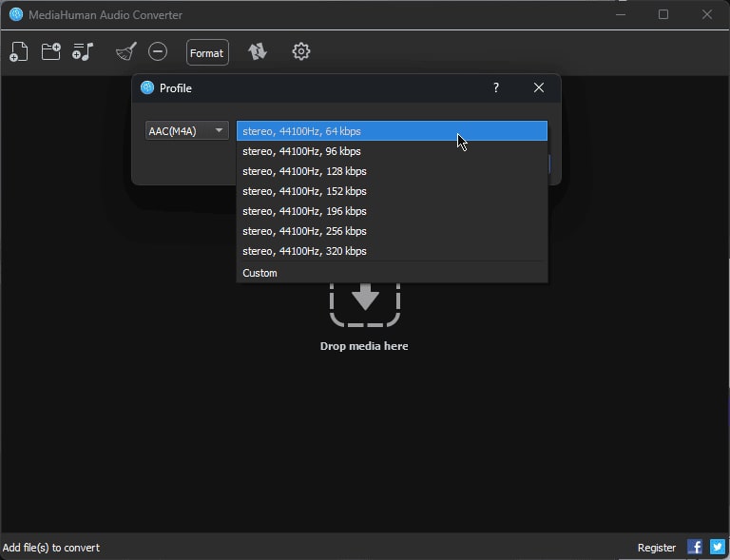Click the Profile dialog help question mark

point(495,87)
